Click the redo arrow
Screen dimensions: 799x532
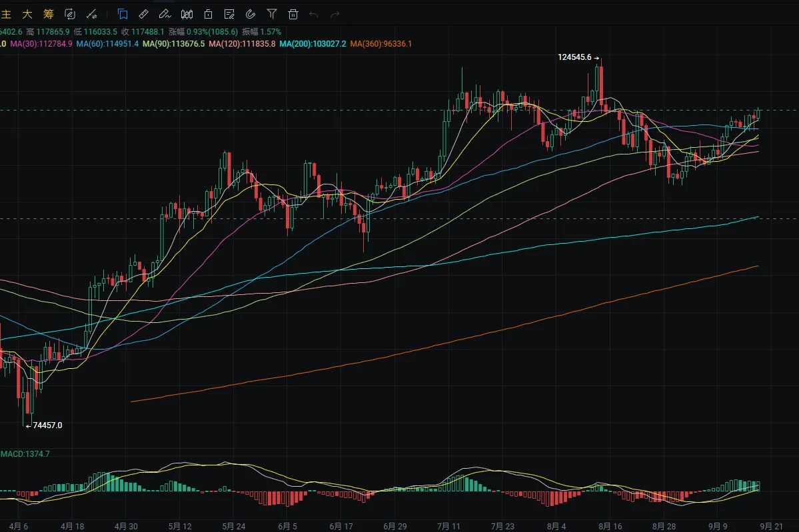pos(335,13)
